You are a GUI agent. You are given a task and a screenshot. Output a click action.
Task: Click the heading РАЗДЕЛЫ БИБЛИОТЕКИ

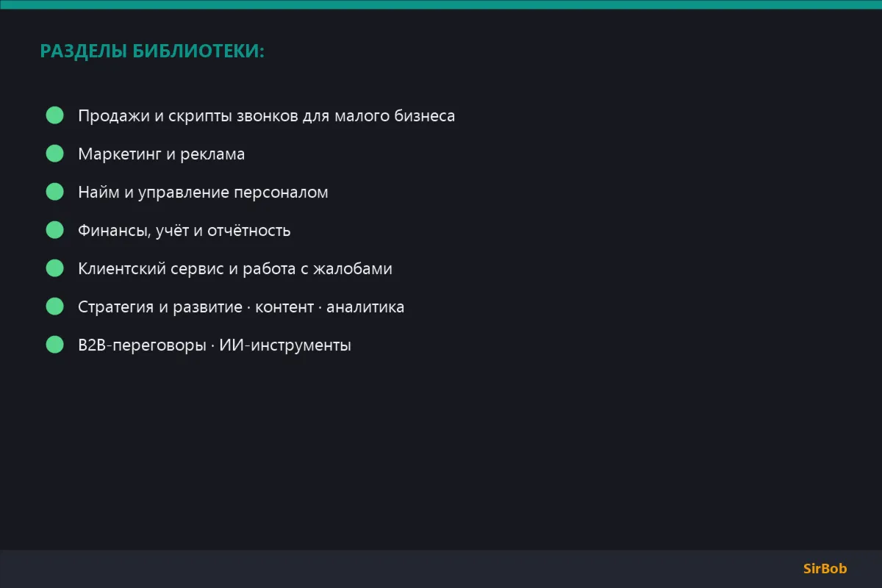click(152, 51)
